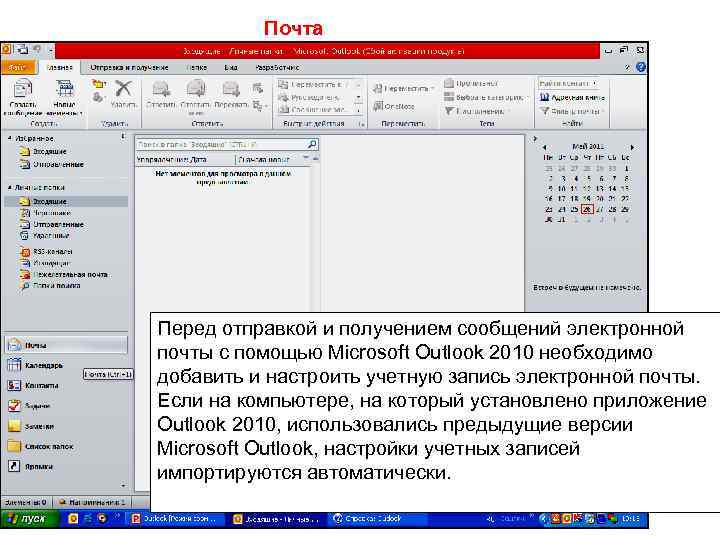The height and width of the screenshot is (540, 720).
Task: Go to previous month in the calendar
Action: click(545, 147)
